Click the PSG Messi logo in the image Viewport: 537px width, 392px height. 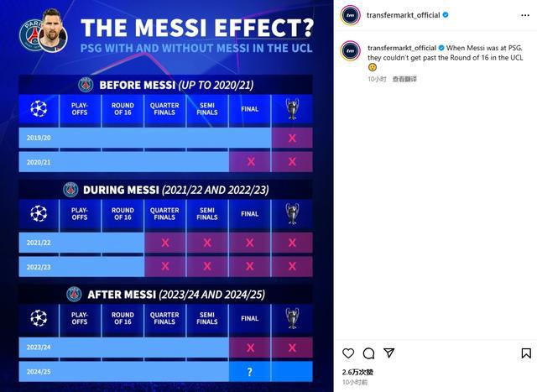44,29
